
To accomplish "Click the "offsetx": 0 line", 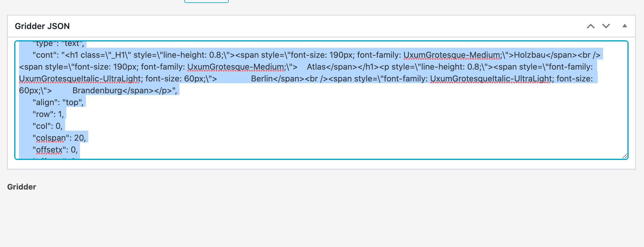I will pos(55,150).
